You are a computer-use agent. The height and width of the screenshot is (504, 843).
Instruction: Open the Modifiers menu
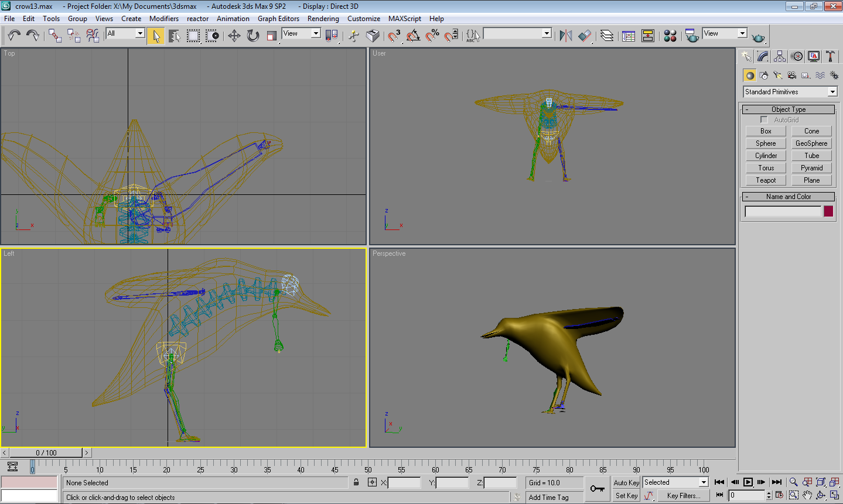163,19
